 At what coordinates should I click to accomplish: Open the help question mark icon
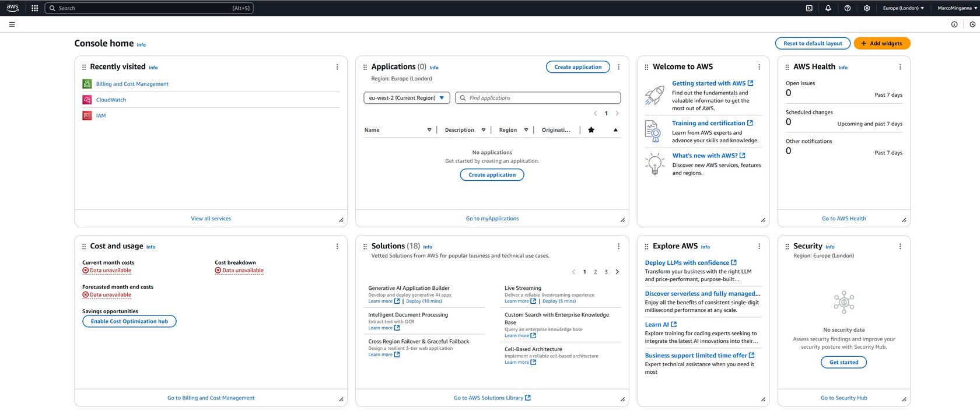[x=848, y=8]
